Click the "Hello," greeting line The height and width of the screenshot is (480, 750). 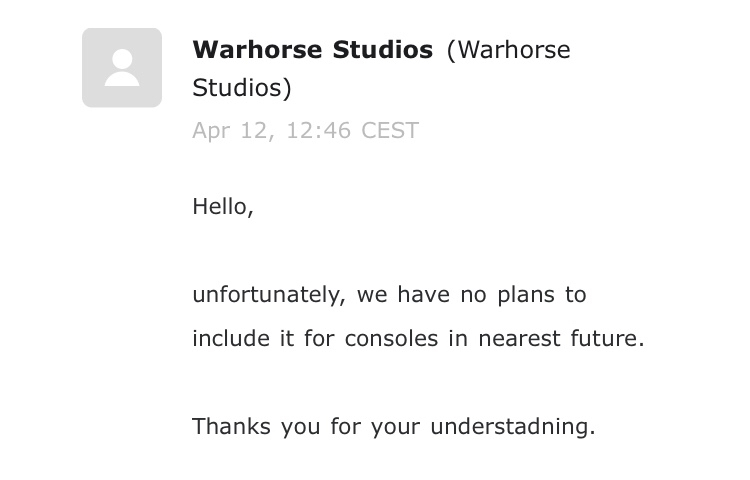tap(222, 207)
